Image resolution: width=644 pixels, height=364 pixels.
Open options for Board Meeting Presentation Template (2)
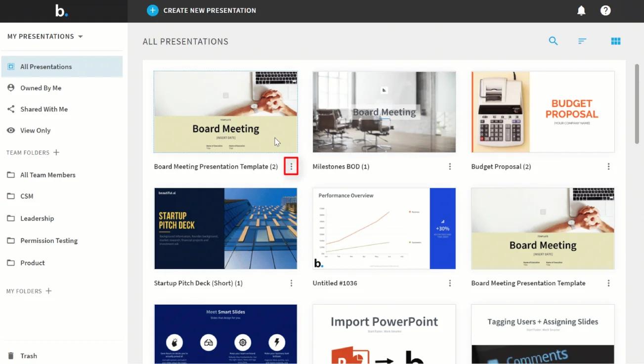(291, 167)
